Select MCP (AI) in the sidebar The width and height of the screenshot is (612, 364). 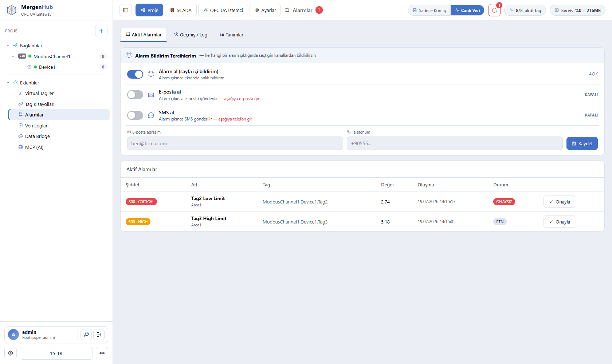click(x=59, y=147)
